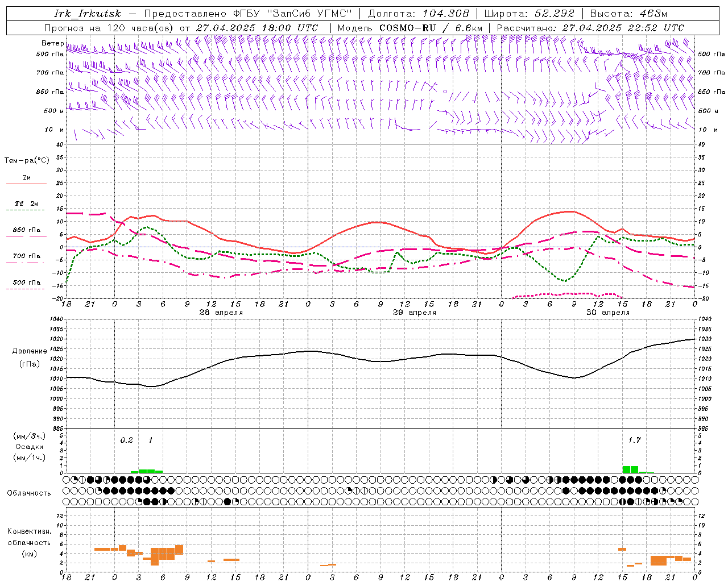Click the (мм/1ч.) unit label

coord(29,458)
